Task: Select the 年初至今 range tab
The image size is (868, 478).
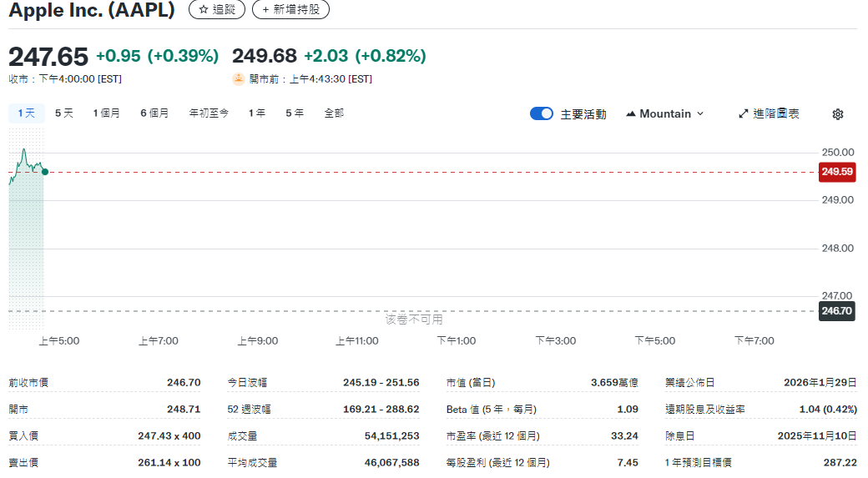Action: tap(209, 113)
